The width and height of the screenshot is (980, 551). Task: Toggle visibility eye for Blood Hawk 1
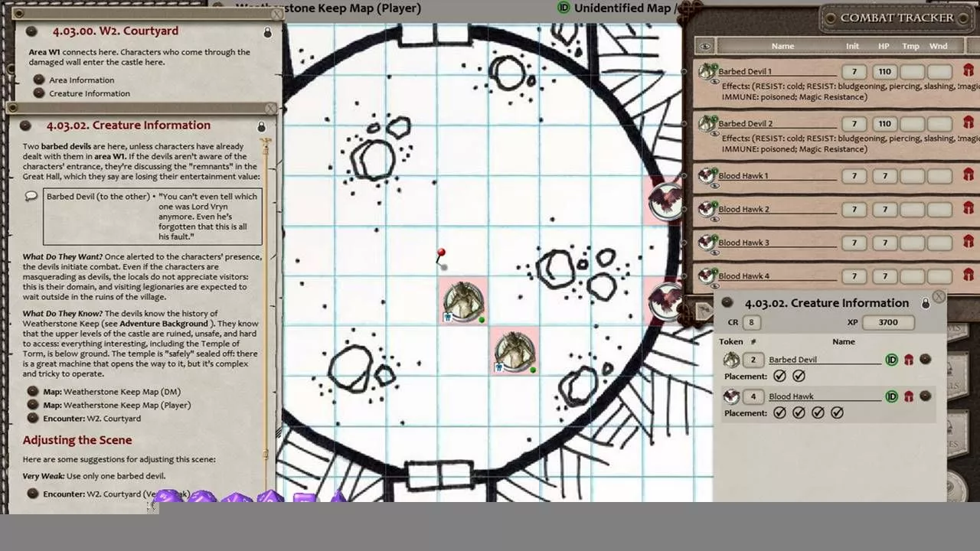click(715, 186)
